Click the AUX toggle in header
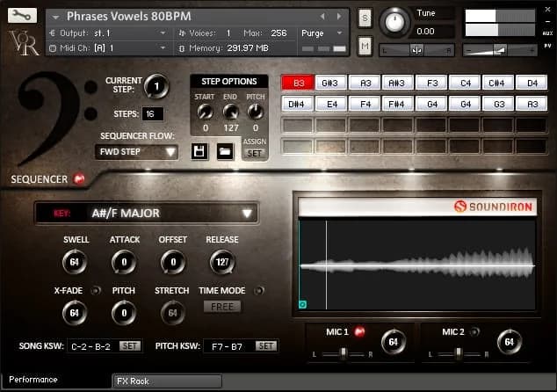Screen dimensions: 557x392 547,33
